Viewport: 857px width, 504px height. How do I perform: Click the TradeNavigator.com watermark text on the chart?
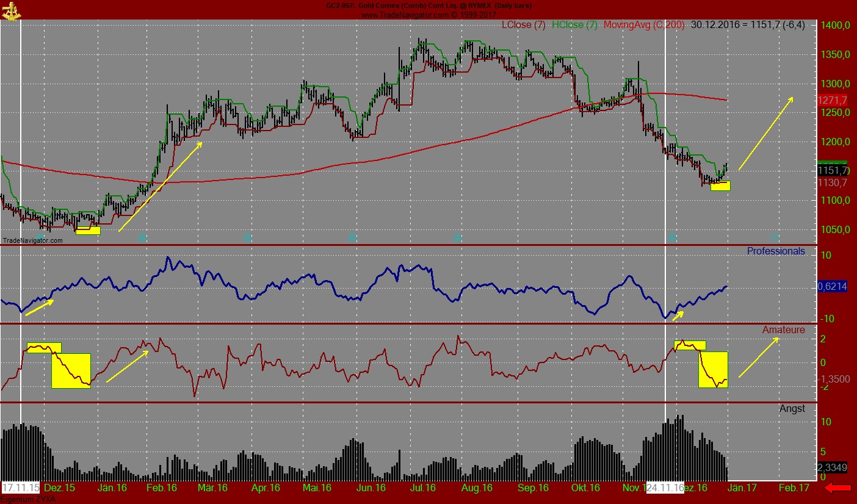32,241
